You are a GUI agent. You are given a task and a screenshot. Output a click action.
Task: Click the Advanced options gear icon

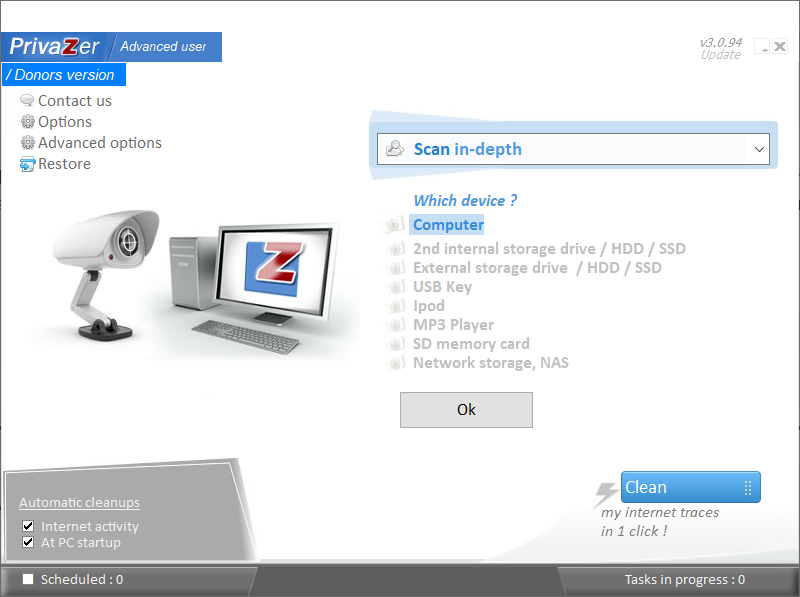28,142
